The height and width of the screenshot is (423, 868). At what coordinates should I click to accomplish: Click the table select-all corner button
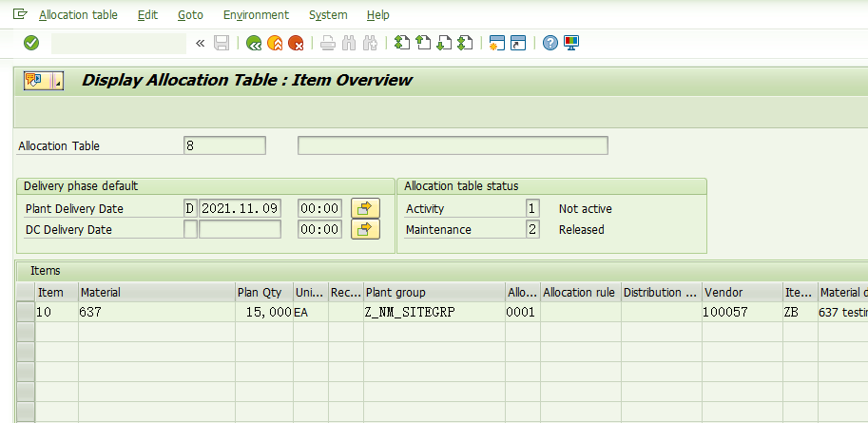click(x=26, y=293)
